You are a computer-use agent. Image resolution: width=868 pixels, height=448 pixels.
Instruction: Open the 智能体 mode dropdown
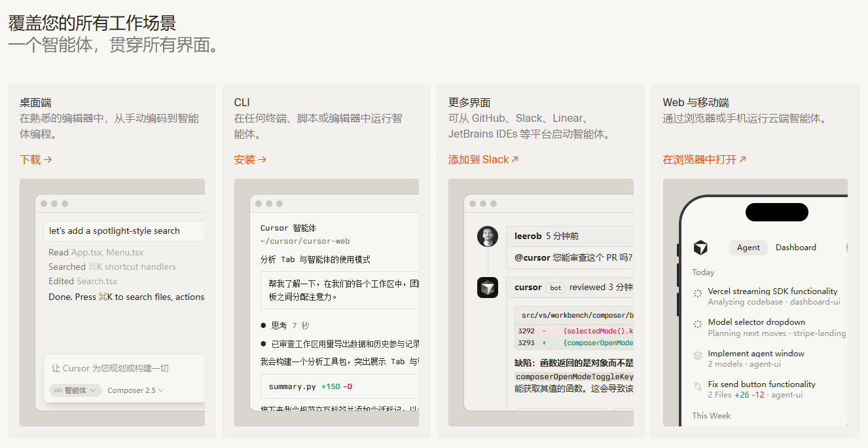(x=75, y=390)
